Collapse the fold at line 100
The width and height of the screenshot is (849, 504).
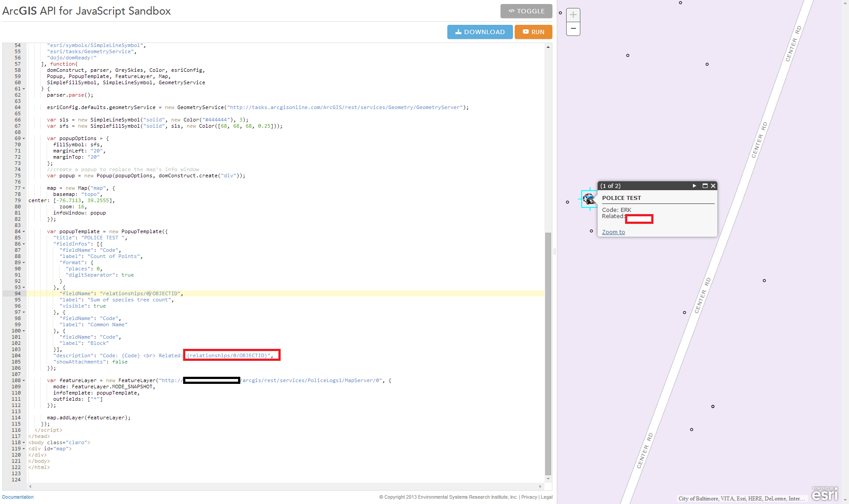click(x=24, y=331)
